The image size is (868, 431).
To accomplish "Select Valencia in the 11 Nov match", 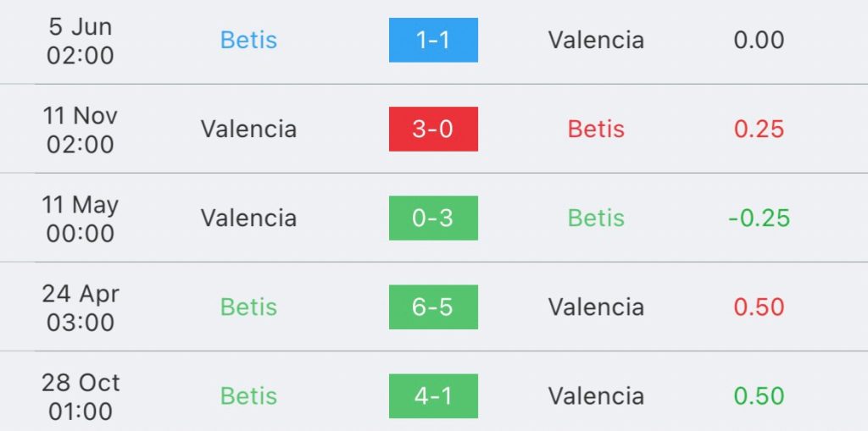I will point(248,129).
